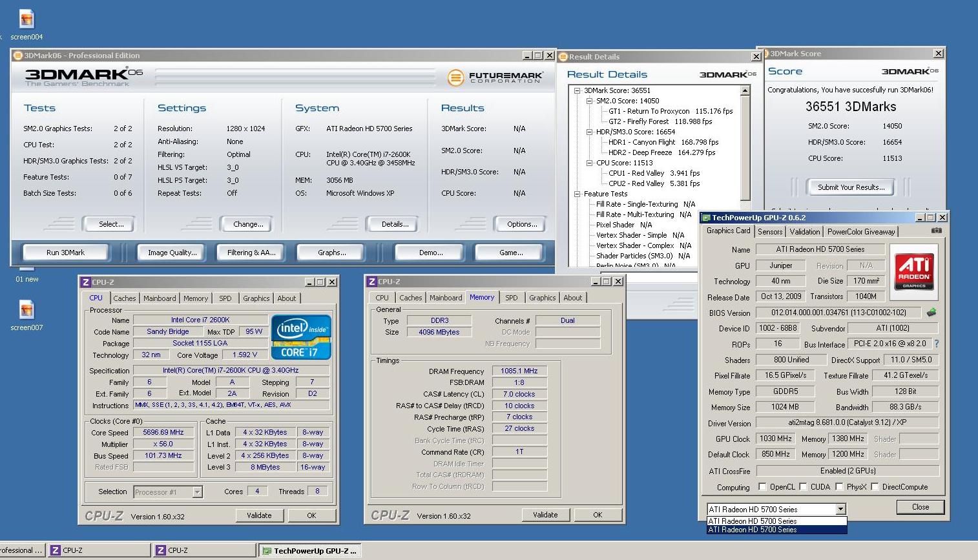
Task: Open the Graphics tab in left CPU-Z window
Action: (x=256, y=298)
